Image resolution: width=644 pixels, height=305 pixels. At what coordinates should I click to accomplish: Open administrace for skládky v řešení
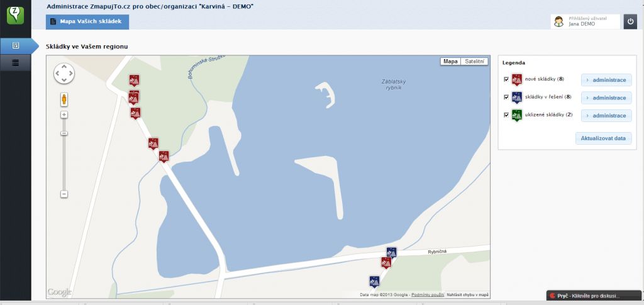coord(606,97)
